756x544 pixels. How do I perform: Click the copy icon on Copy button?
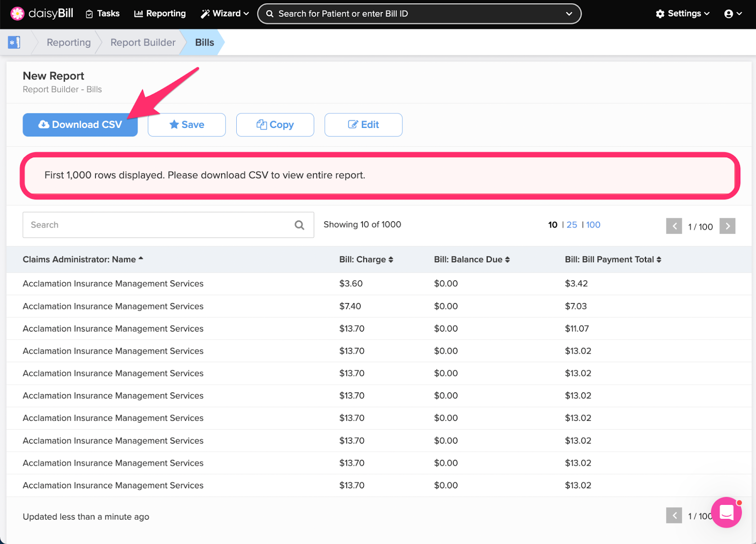(x=262, y=124)
